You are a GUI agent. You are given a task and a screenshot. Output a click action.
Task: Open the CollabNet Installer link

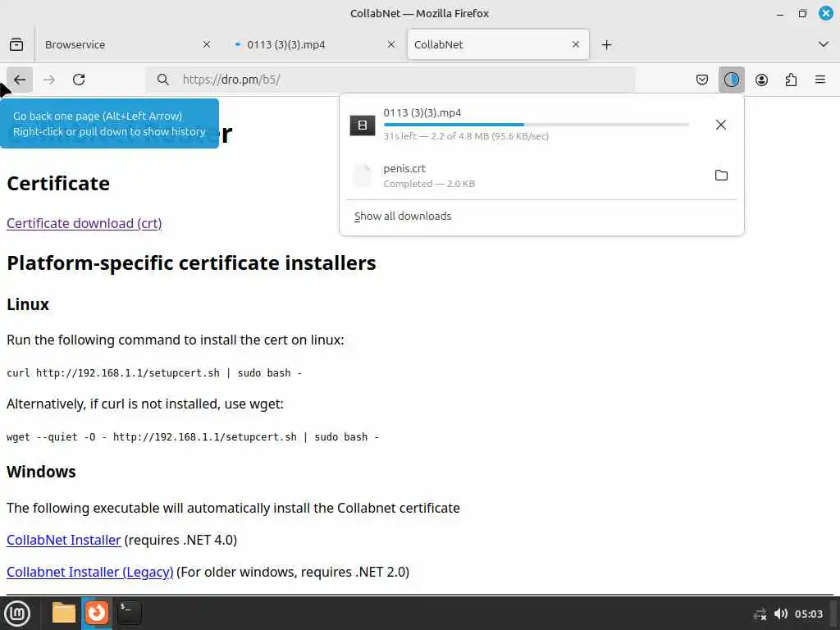(64, 540)
